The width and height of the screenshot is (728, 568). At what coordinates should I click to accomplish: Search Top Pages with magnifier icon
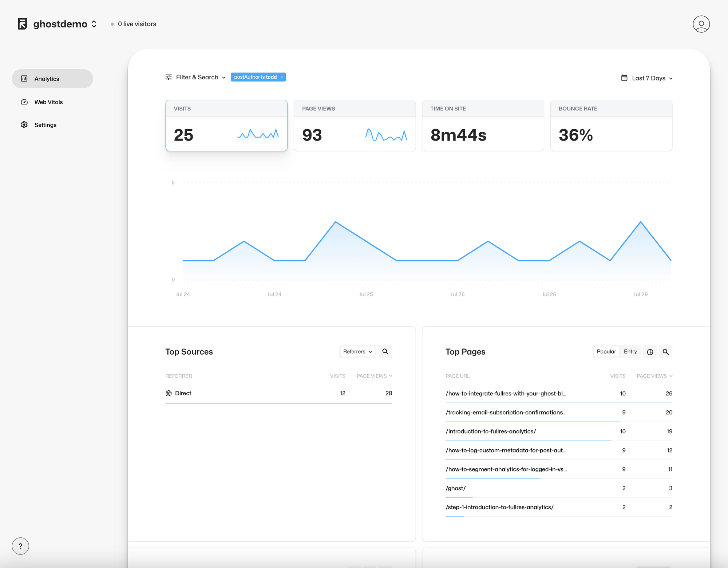pyautogui.click(x=665, y=352)
